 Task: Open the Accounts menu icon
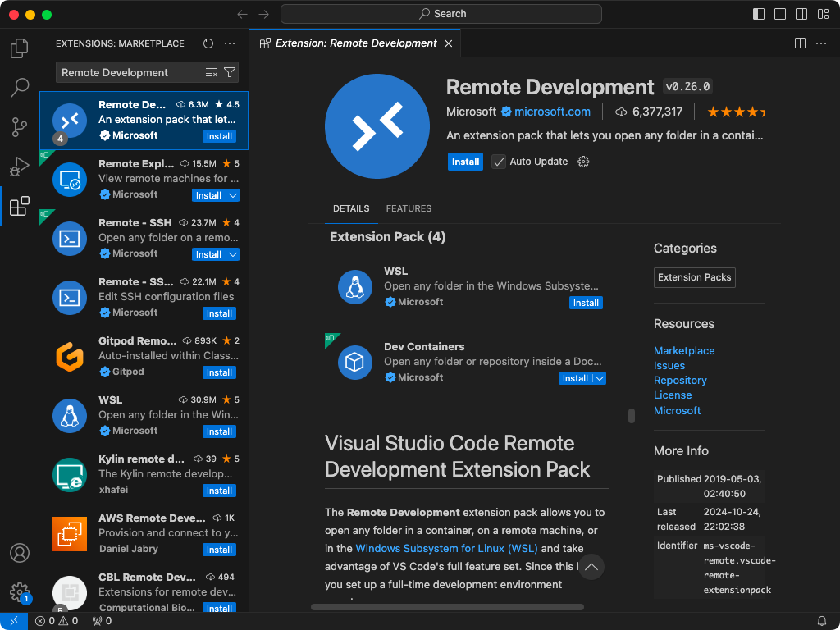[x=20, y=553]
